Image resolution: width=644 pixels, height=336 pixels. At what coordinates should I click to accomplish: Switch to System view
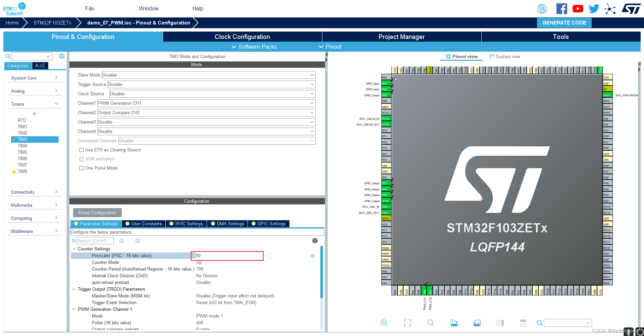click(x=505, y=56)
